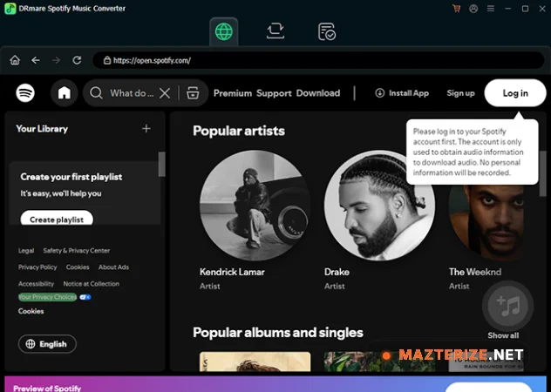Open The Weeknd artist image

pyautogui.click(x=486, y=223)
